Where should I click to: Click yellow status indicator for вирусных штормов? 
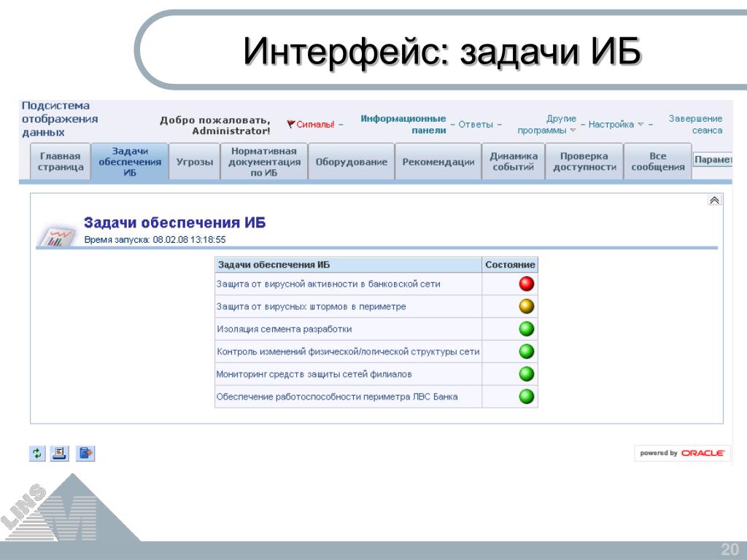click(527, 306)
